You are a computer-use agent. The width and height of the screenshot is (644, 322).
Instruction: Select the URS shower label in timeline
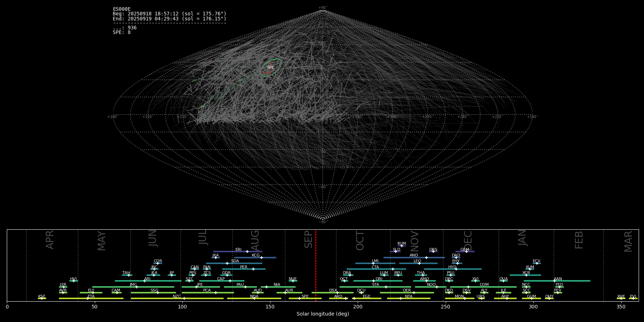coord(480,297)
